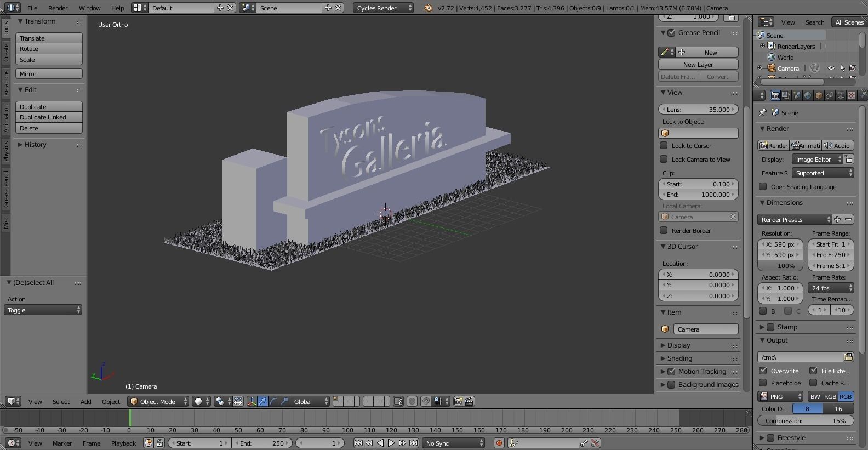868x450 pixels.
Task: Disable the Grease Pencil checkbox
Action: [671, 32]
